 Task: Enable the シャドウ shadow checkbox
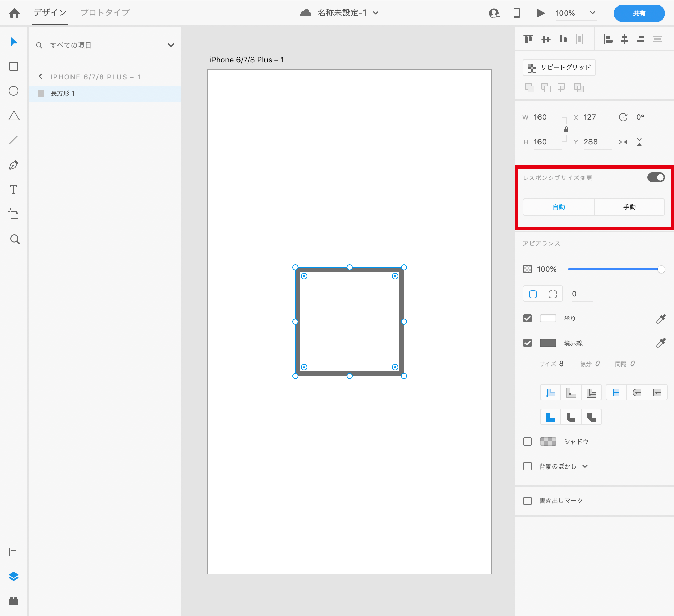tap(528, 441)
